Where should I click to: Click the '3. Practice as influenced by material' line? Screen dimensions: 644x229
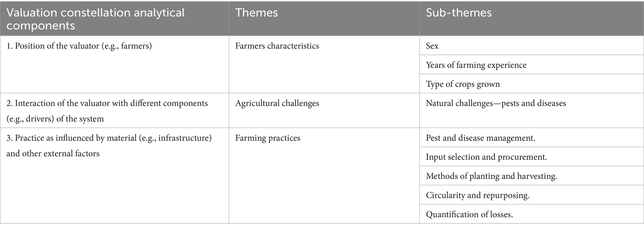tap(109, 138)
